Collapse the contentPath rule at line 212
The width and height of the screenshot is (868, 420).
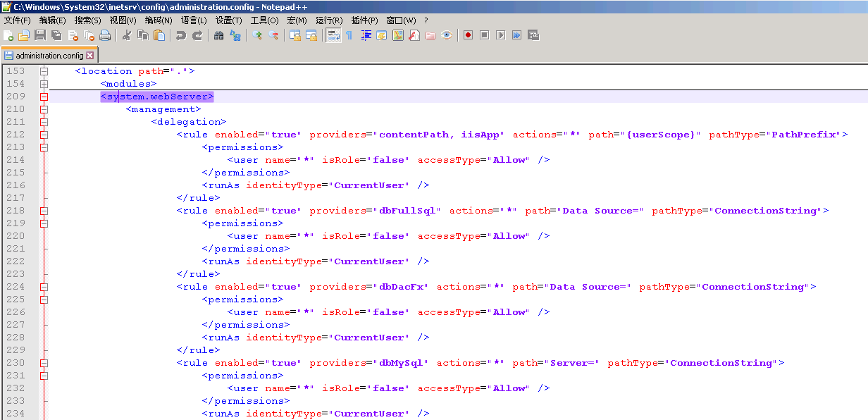[x=44, y=135]
